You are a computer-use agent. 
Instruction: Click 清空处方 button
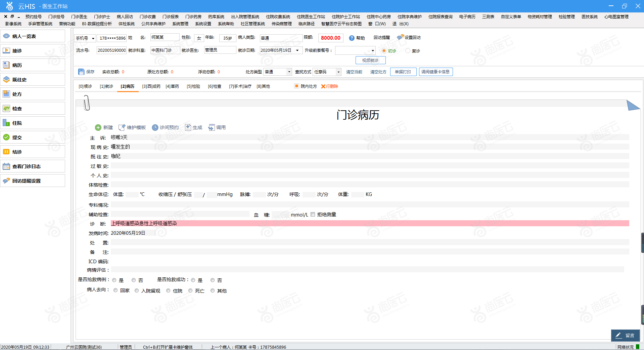378,72
